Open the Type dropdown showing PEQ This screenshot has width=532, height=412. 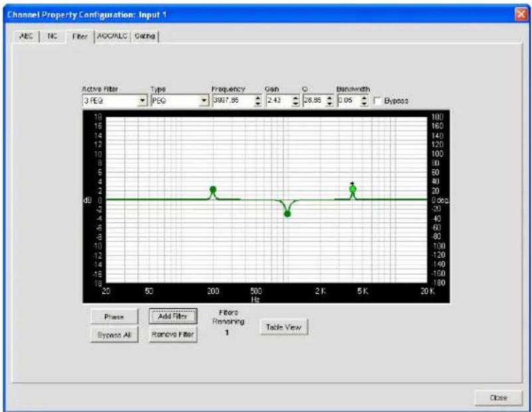pyautogui.click(x=204, y=101)
